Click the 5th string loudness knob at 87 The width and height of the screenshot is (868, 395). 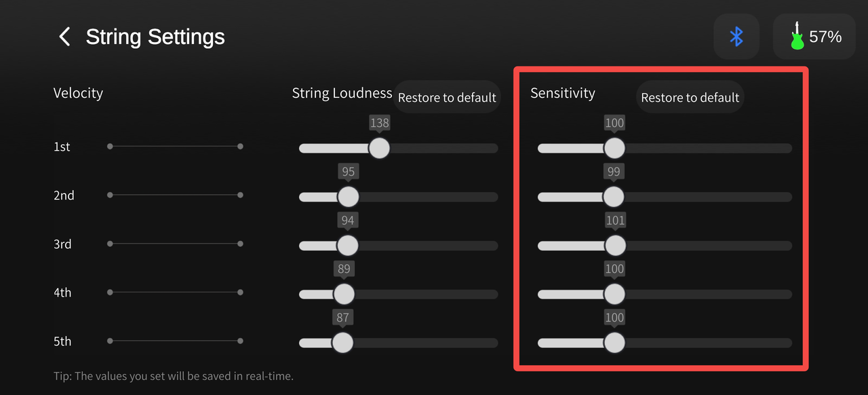coord(342,343)
